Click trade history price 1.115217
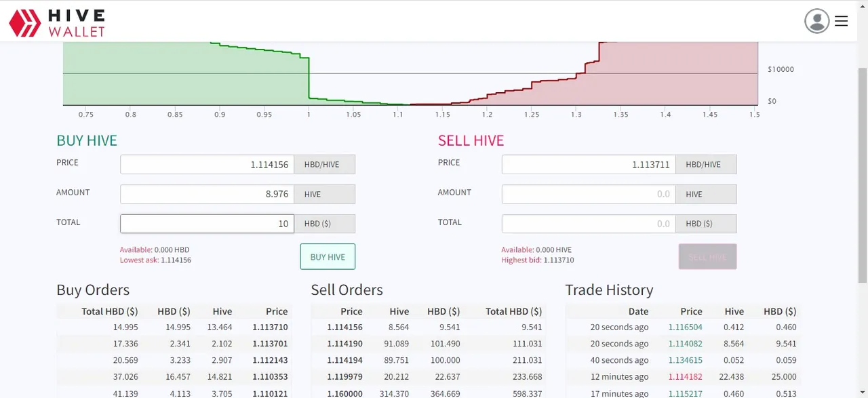Viewport: 868px width, 398px height. tap(685, 393)
